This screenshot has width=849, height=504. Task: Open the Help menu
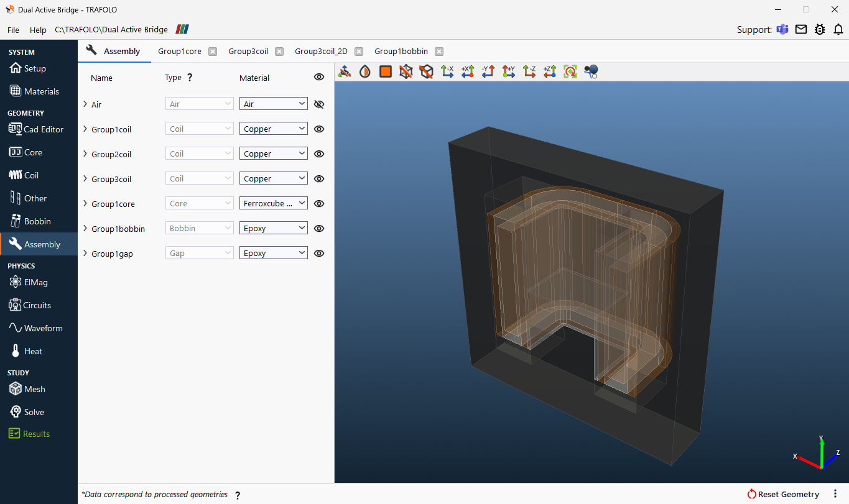[x=38, y=30]
